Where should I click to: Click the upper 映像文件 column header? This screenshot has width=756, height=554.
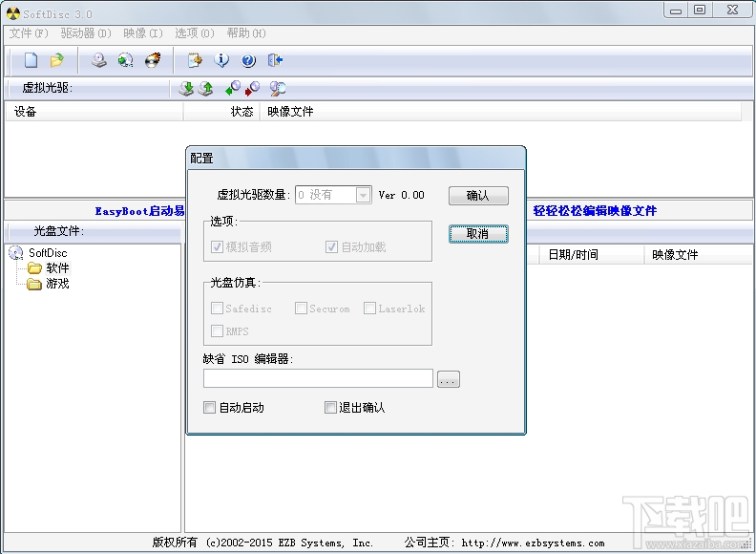[500, 112]
